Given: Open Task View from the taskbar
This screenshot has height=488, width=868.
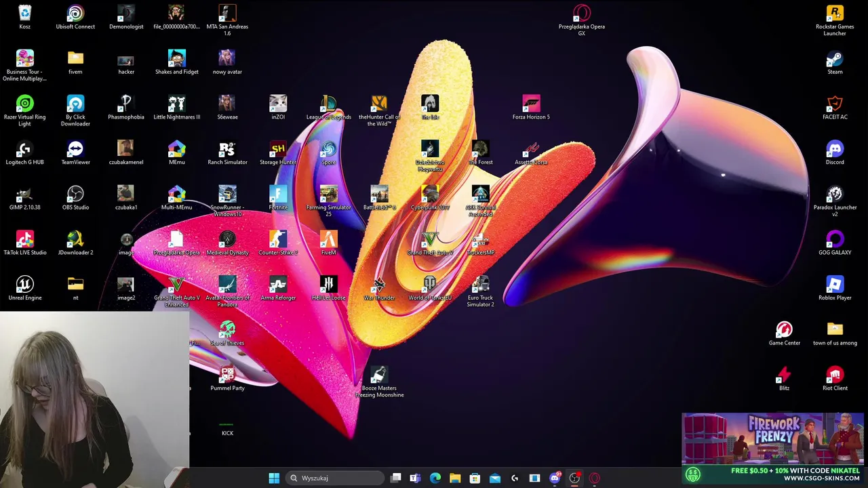Looking at the screenshot, I should (x=396, y=478).
